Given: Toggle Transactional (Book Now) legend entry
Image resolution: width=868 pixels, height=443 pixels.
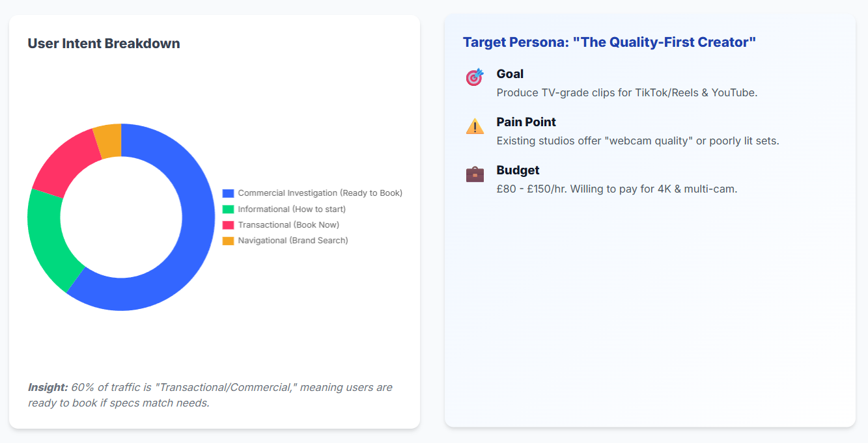Looking at the screenshot, I should point(281,225).
